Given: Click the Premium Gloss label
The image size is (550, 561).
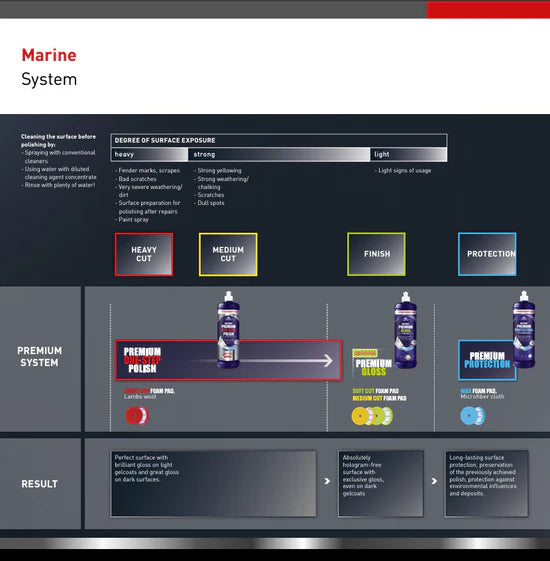Looking at the screenshot, I should tap(373, 367).
